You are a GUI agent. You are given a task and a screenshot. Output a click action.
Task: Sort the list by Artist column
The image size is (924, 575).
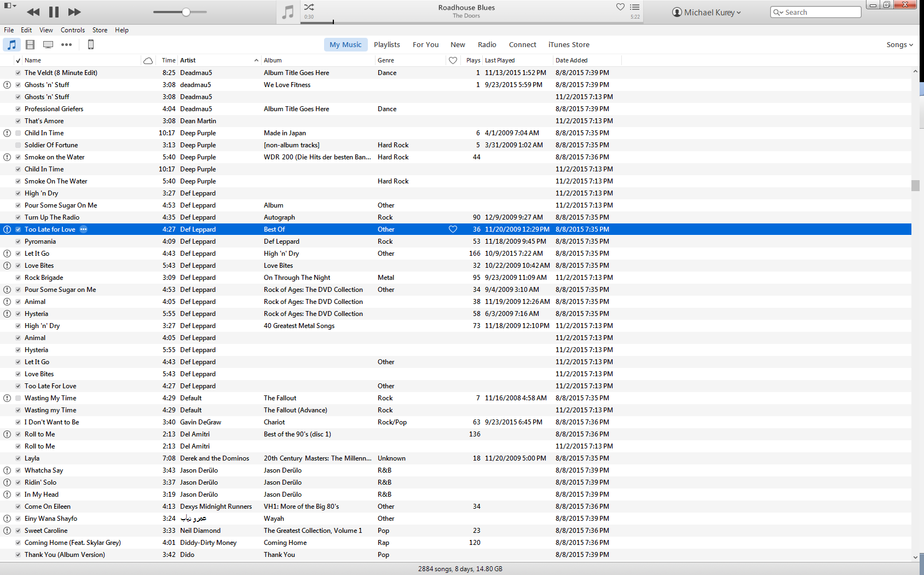tap(219, 61)
